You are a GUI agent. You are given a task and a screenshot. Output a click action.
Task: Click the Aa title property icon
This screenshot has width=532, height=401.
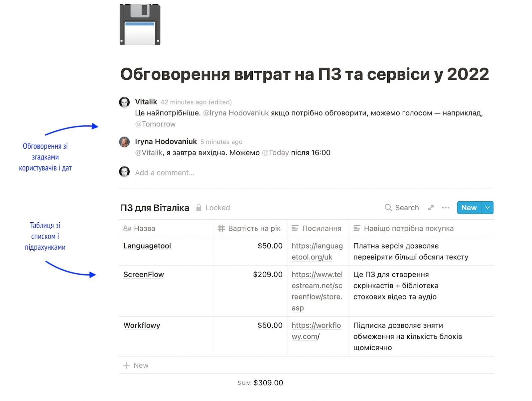127,228
